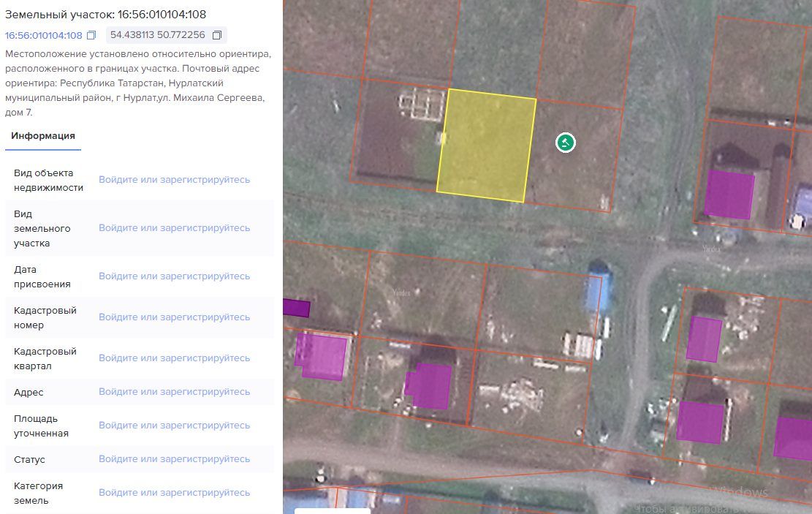Click the login link for Категория земель
812x514 pixels.
pos(175,493)
